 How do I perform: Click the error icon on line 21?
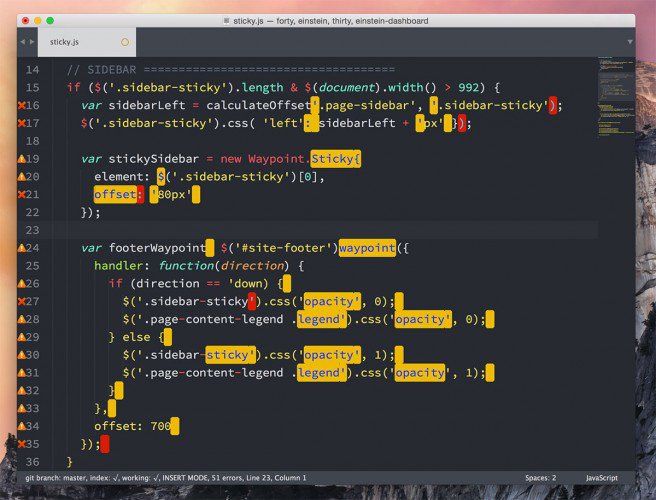22,194
